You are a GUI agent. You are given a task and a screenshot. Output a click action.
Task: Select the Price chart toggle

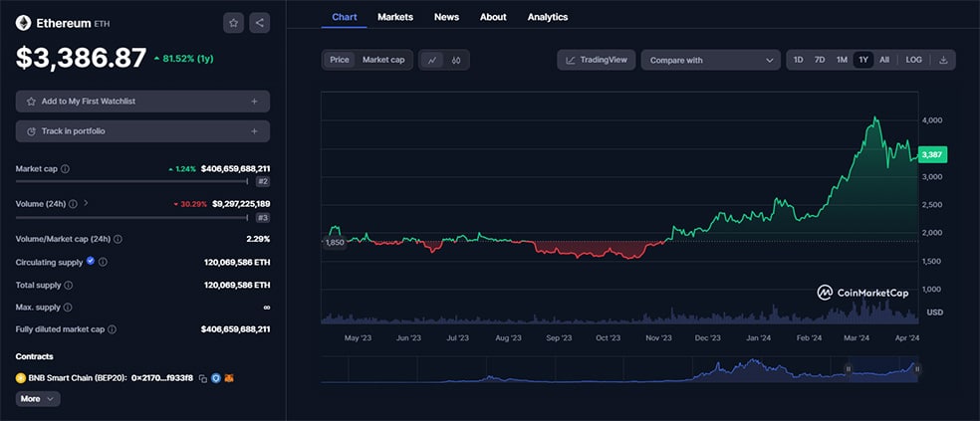click(x=340, y=60)
